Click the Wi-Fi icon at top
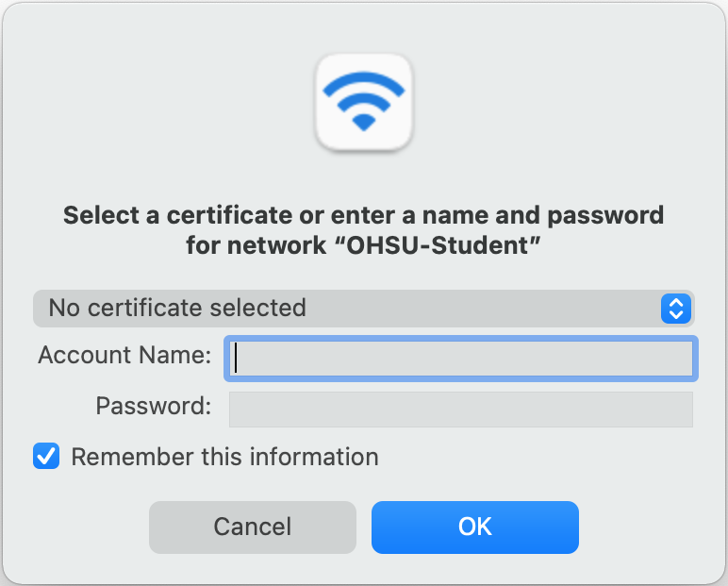Viewport: 728px width, 586px height. [364, 102]
